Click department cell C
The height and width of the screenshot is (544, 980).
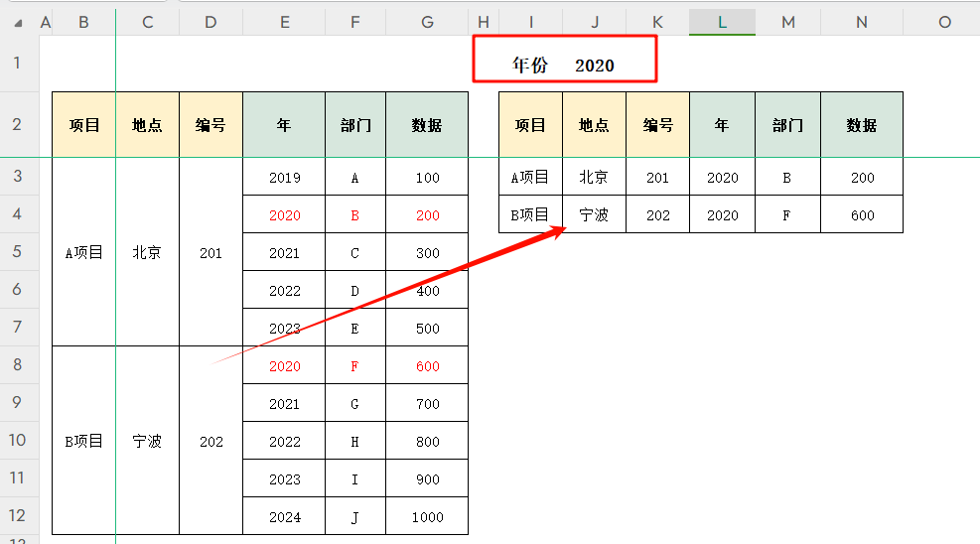355,253
